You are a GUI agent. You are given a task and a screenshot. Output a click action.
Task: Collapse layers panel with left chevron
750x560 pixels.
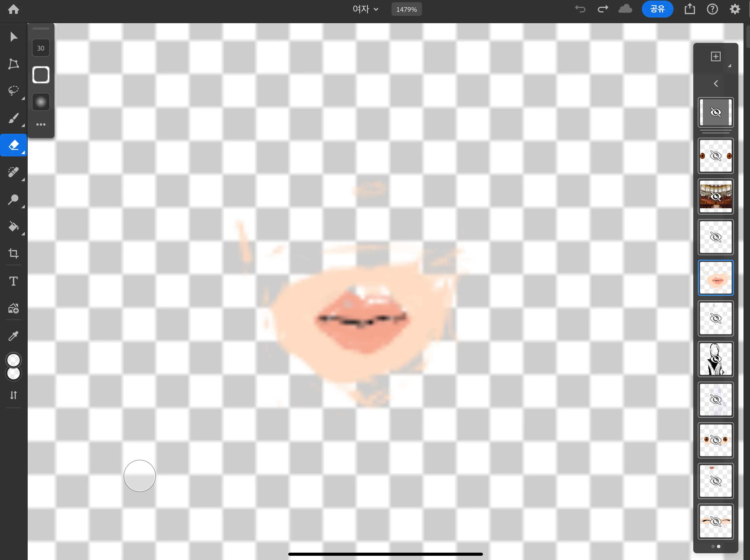point(716,83)
